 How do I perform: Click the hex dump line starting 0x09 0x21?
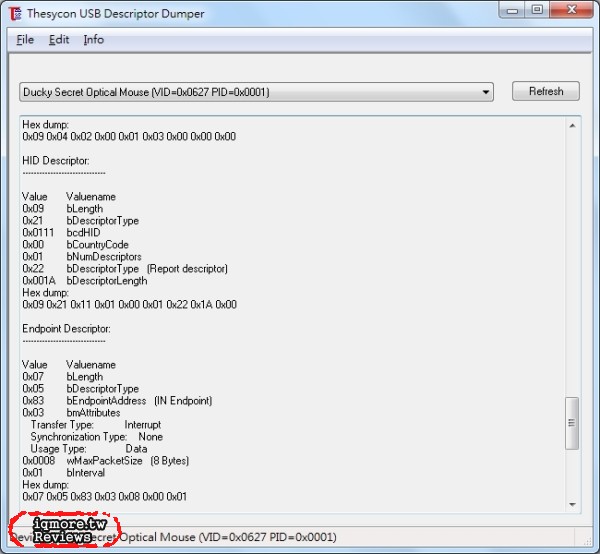point(129,305)
